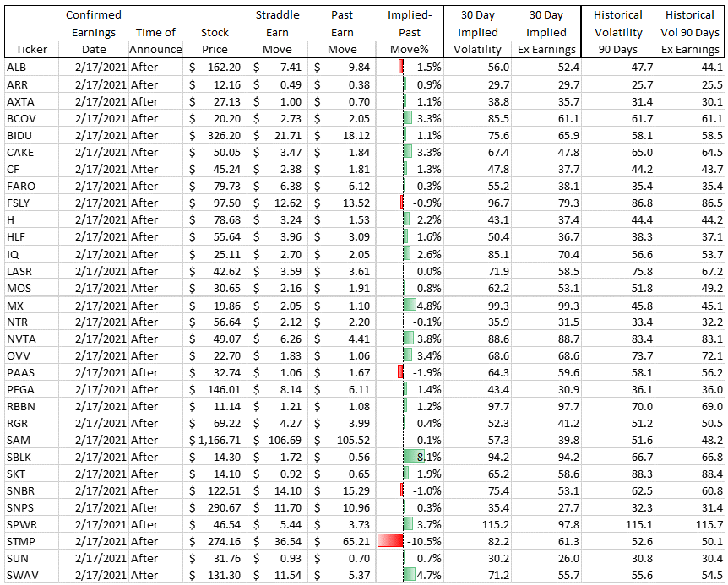
Task: Click H past earn move 1.53
Action: [x=342, y=219]
